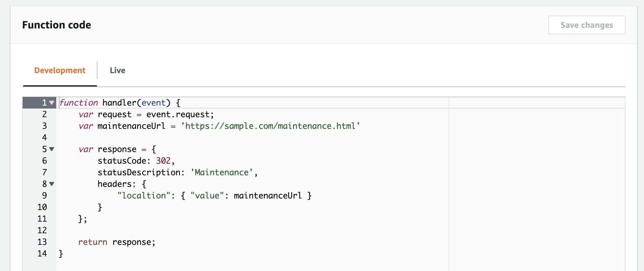
Task: Click the event parameter on line 1
Action: pyautogui.click(x=154, y=103)
